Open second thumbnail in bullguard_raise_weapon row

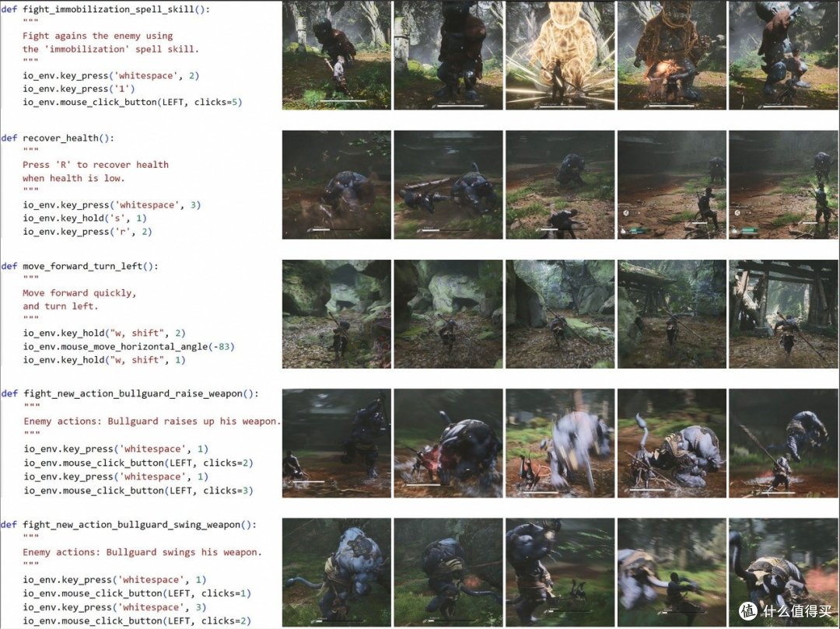click(x=449, y=443)
